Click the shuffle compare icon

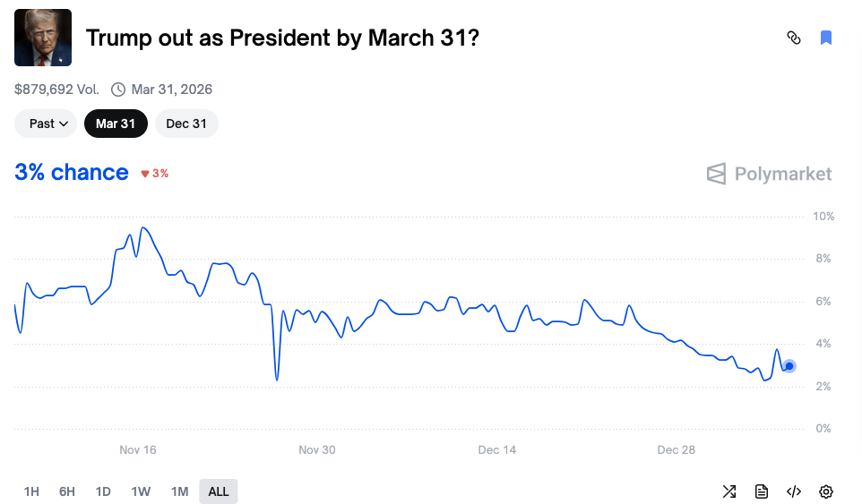click(x=729, y=491)
